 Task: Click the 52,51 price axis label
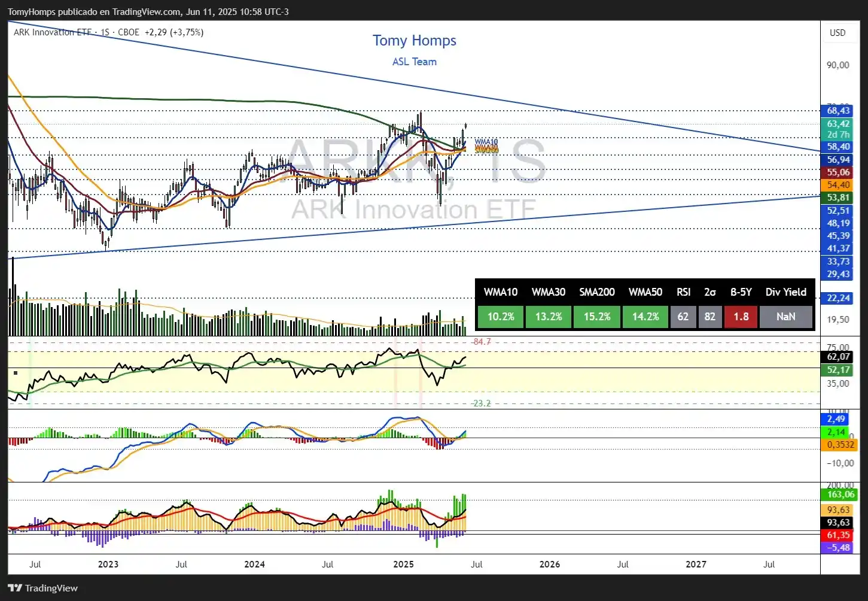coord(838,211)
